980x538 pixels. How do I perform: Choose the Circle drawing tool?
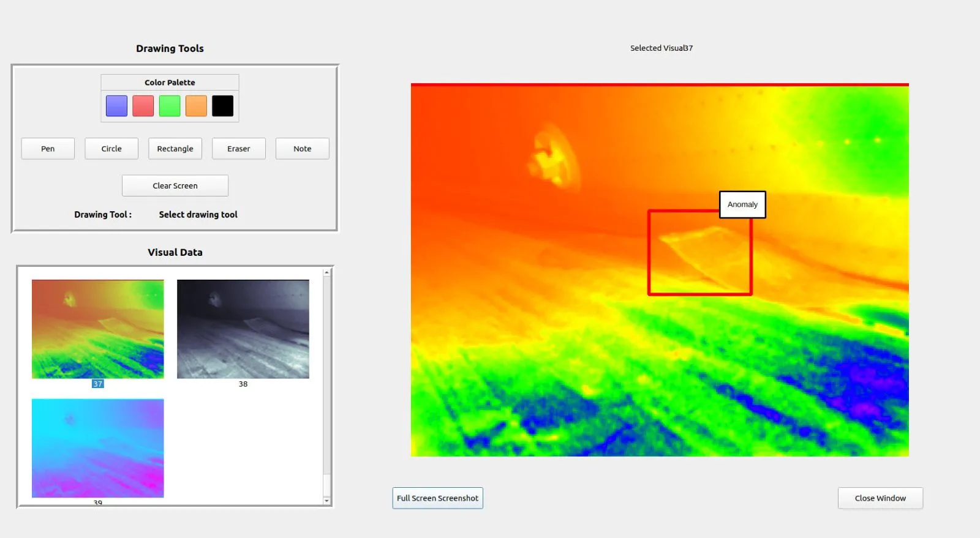tap(111, 149)
